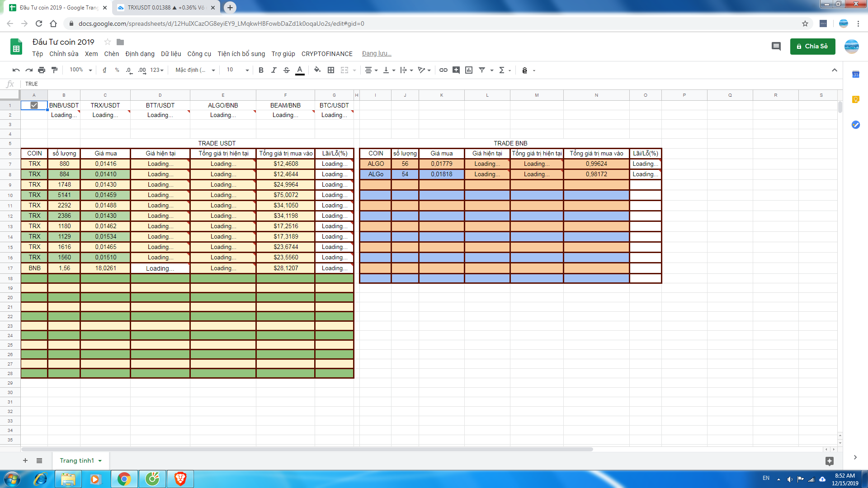Open Google Calendar side panel icon
868x488 pixels.
(856, 74)
